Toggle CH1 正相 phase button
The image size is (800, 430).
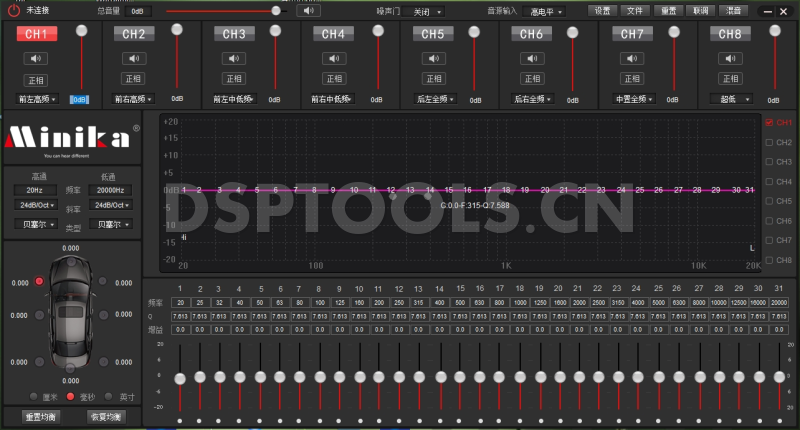(36, 80)
